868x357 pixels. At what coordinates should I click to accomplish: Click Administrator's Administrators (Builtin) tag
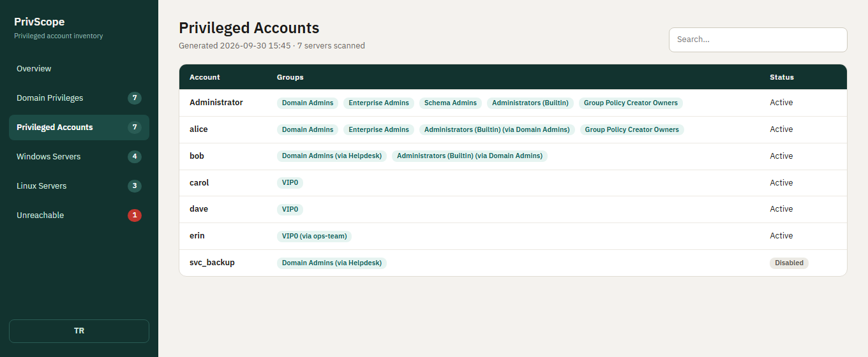pyautogui.click(x=530, y=103)
